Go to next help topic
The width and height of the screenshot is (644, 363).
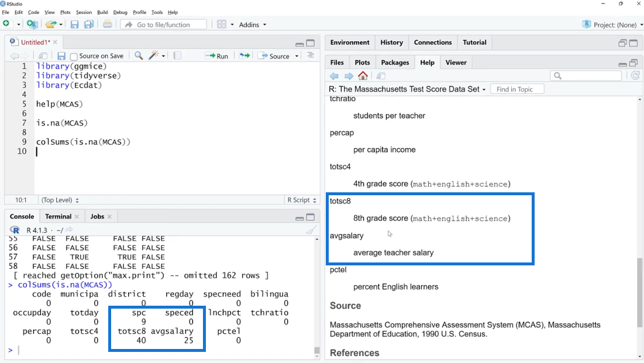pyautogui.click(x=349, y=76)
